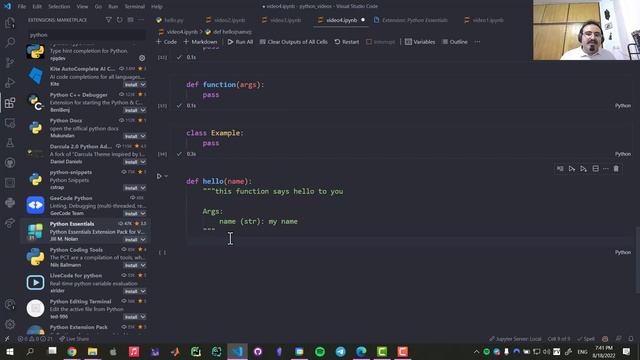Expand Install dropdown for Python Essentials

click(x=143, y=240)
